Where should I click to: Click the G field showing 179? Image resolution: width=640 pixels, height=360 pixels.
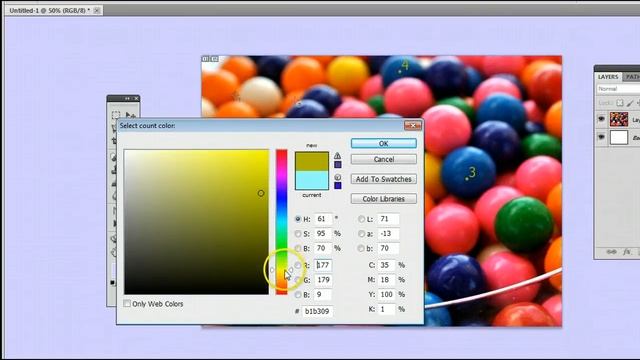pos(323,280)
